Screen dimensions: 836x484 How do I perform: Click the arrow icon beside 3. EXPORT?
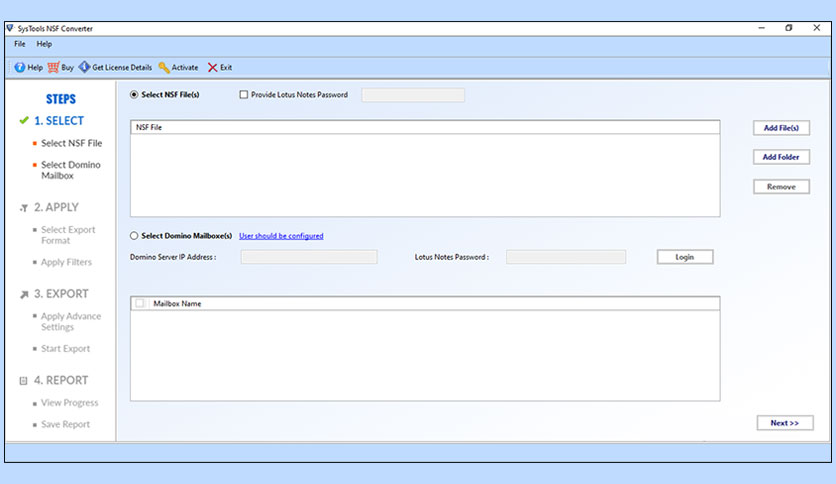[x=24, y=294]
